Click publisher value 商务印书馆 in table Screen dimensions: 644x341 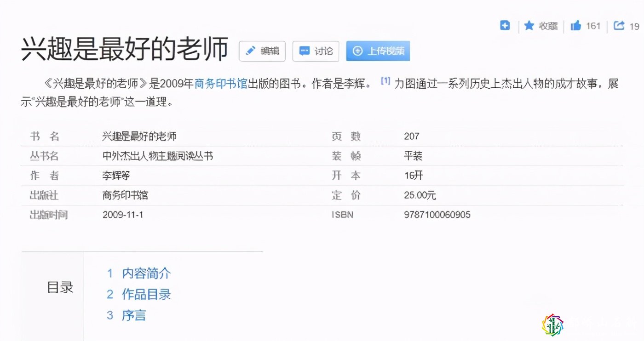coord(125,196)
